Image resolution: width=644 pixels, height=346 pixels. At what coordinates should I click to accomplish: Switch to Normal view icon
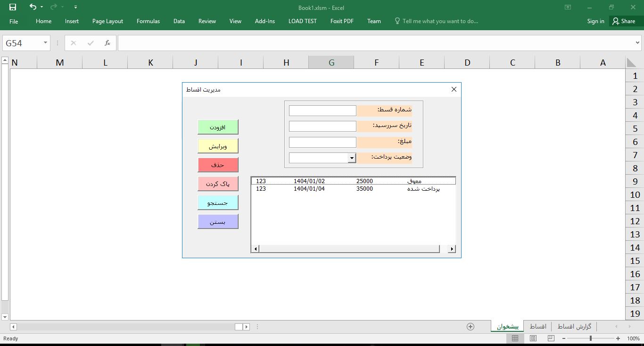click(x=515, y=338)
